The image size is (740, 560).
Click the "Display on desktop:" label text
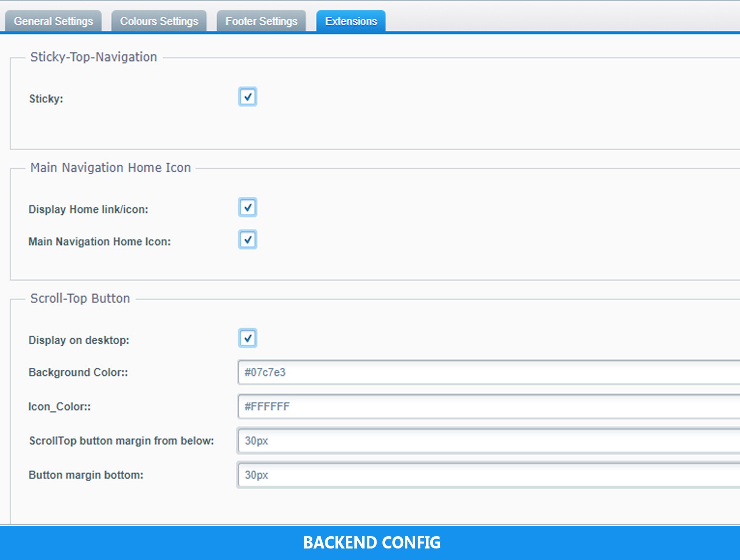79,340
